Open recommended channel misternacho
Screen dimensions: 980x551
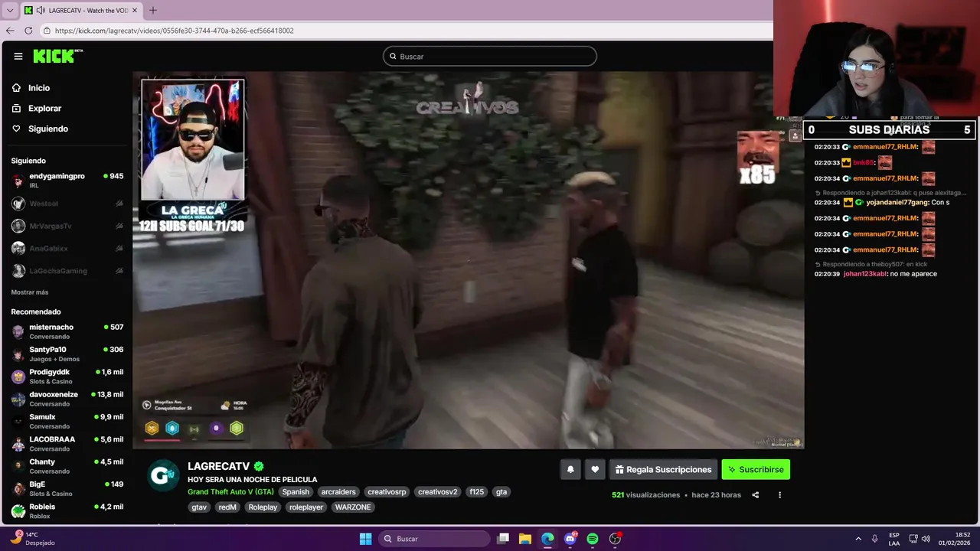click(67, 331)
